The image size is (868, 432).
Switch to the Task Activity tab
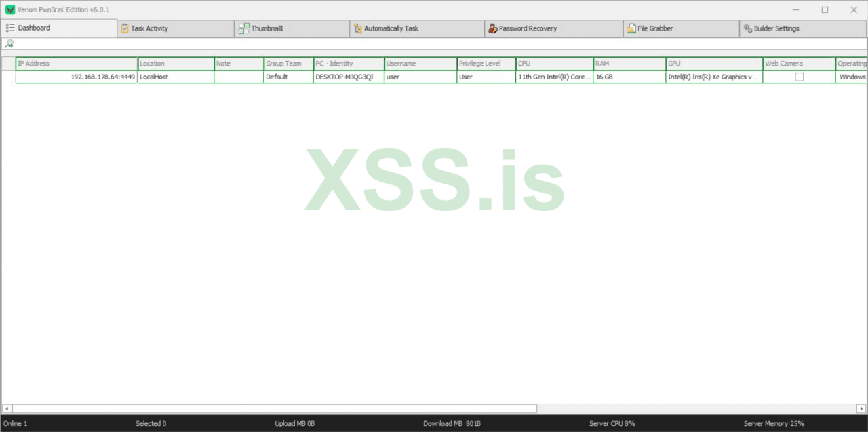point(176,28)
